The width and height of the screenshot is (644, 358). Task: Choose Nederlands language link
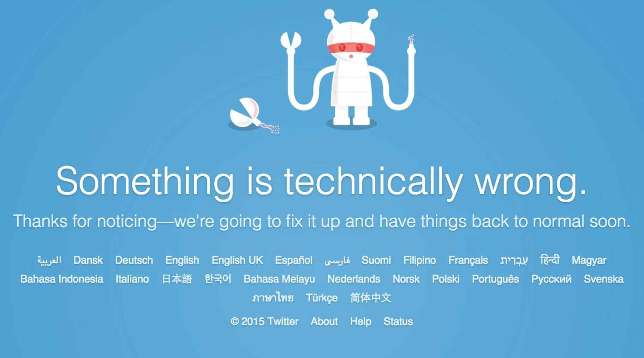point(354,279)
